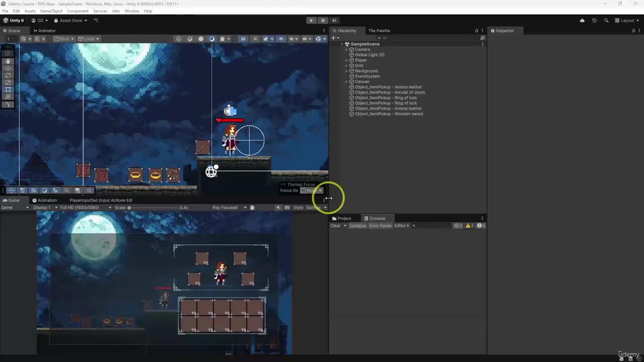Open version control icon next to Asset Store
Screen dimensions: 644x362
[x=96, y=21]
